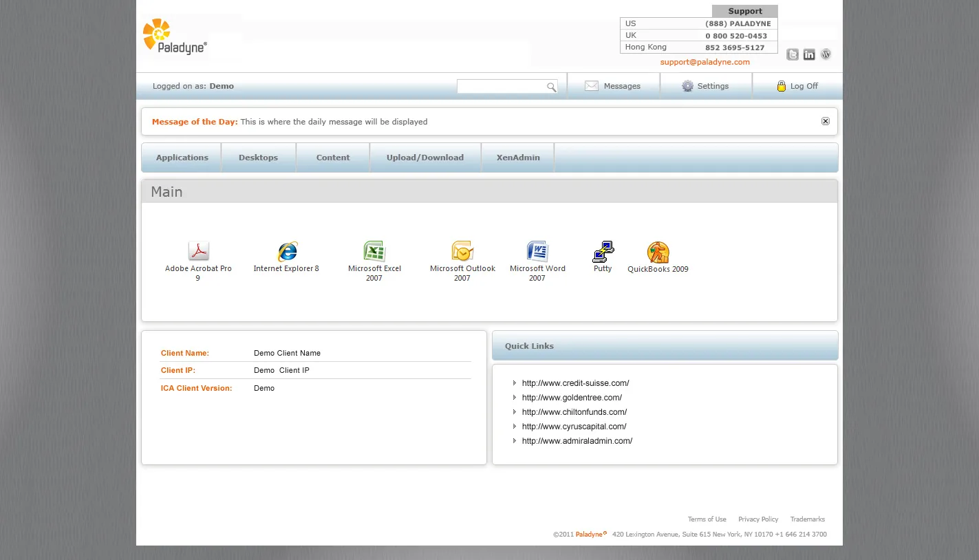979x560 pixels.
Task: Email support@paladyne.com link
Action: [x=704, y=62]
